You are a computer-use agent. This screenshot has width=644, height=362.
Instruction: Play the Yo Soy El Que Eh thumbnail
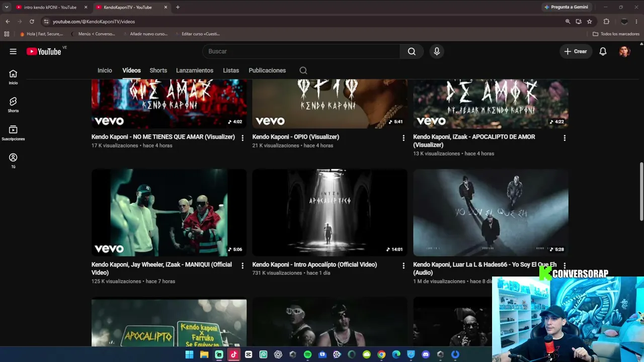491,213
